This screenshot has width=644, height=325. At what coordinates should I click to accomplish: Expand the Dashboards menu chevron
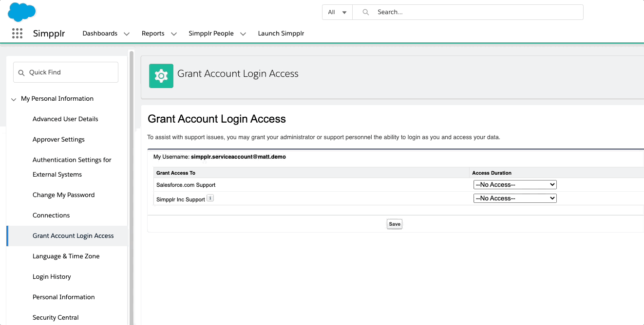click(127, 34)
